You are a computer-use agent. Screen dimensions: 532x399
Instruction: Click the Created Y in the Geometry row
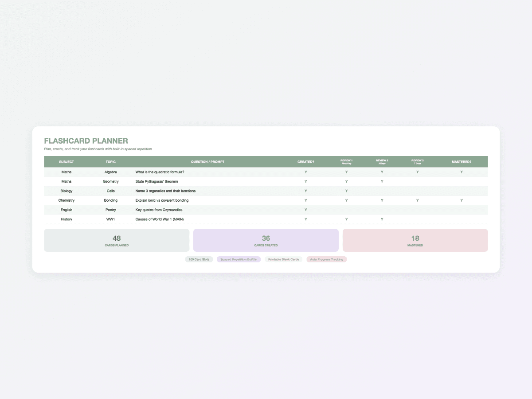(x=305, y=181)
